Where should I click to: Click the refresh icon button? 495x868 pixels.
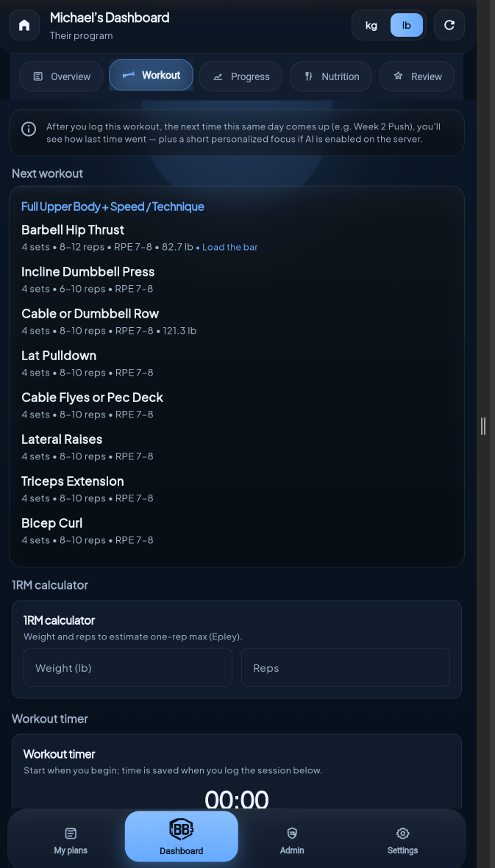[449, 25]
